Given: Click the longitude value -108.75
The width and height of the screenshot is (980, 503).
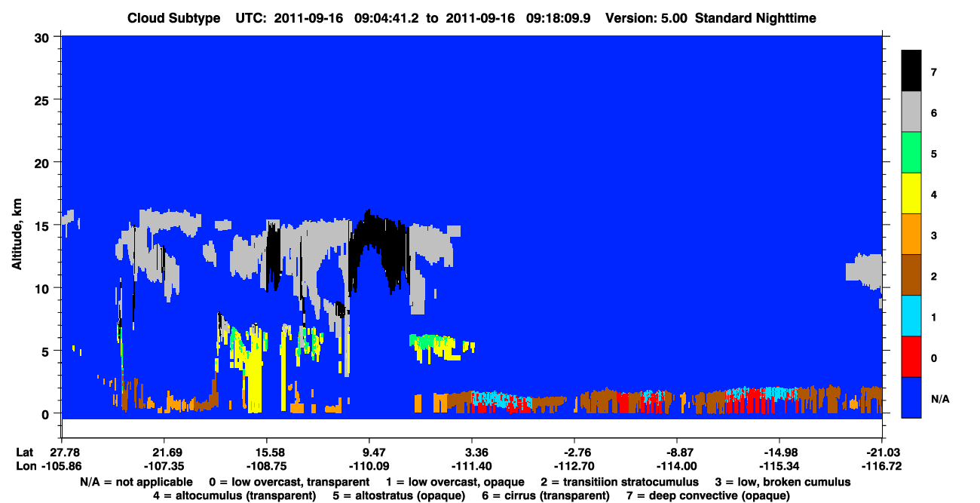Looking at the screenshot, I should (x=266, y=466).
